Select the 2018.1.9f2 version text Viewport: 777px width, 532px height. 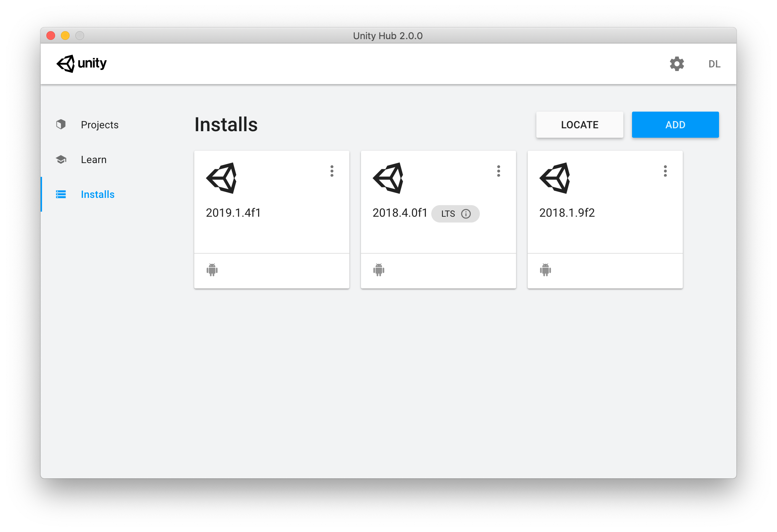pos(567,213)
